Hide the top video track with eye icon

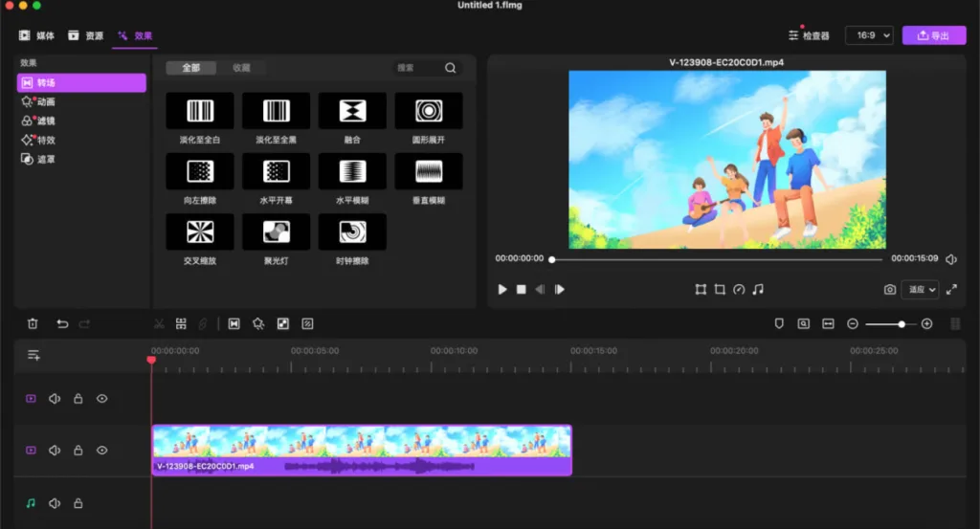click(102, 399)
